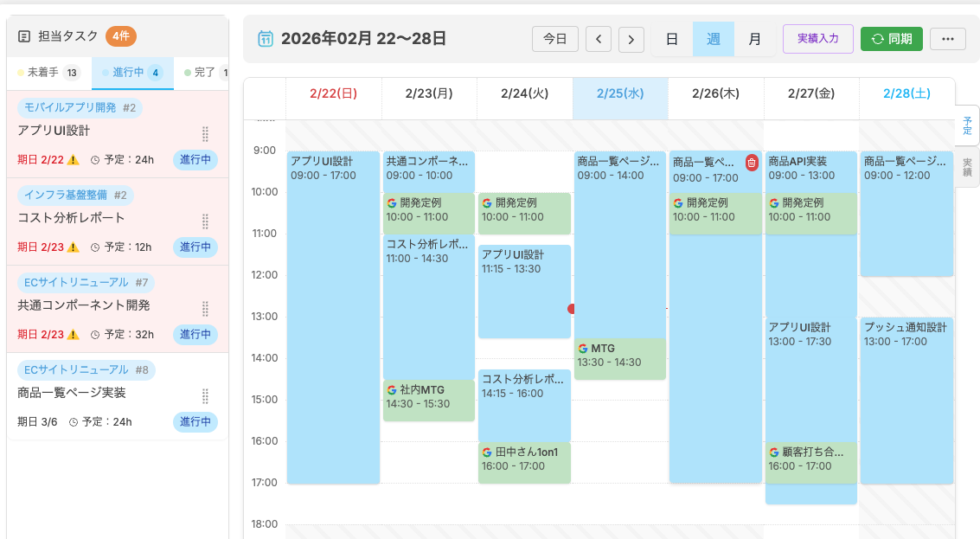Click Google icon on 田中さん1on1 event

(x=487, y=452)
